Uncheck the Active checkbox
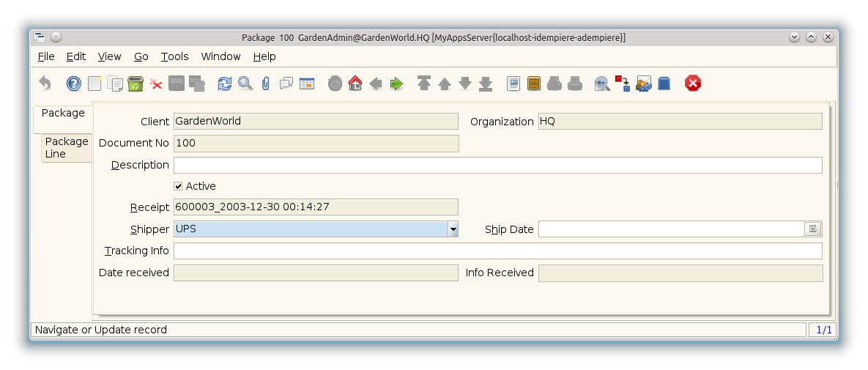 [x=178, y=186]
